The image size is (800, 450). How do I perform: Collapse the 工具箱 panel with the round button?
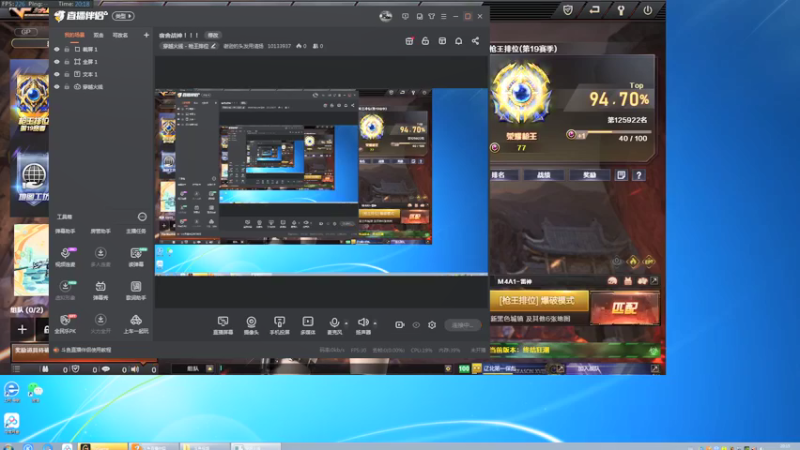[142, 217]
